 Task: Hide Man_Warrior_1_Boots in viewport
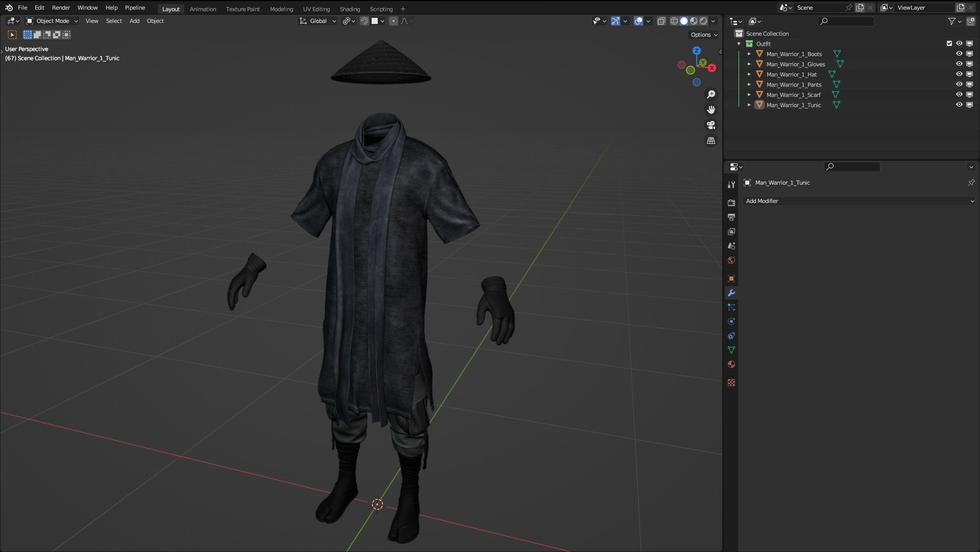(959, 54)
